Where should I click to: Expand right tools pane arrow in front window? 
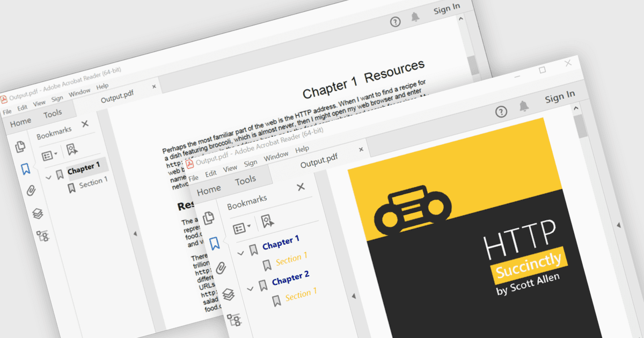[619, 224]
